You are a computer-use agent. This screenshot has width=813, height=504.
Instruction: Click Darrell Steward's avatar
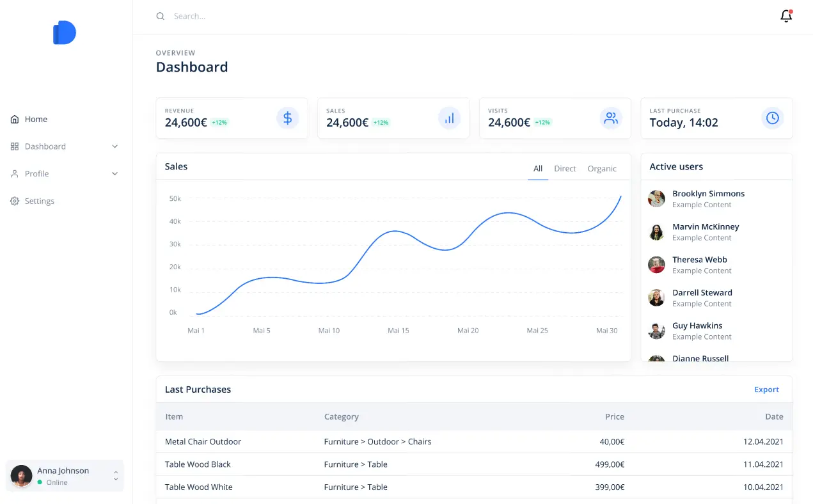click(656, 297)
